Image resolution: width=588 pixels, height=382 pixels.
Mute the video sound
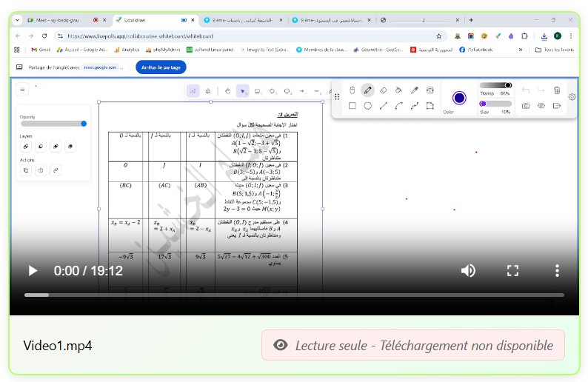(x=468, y=271)
